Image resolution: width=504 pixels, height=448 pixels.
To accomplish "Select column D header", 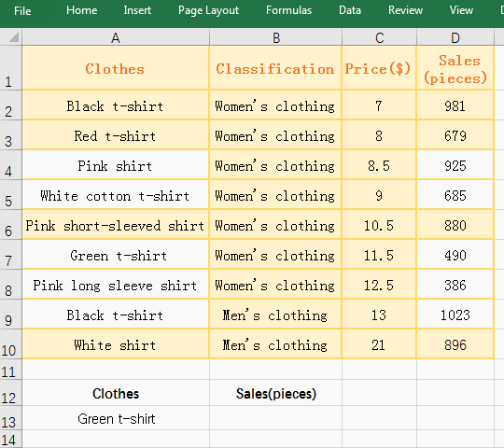I will [x=455, y=37].
